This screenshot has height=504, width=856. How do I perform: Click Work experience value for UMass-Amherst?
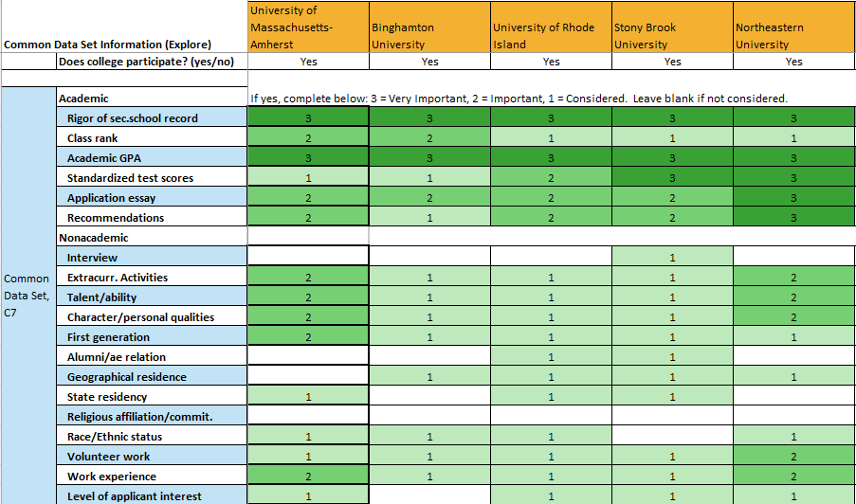point(308,477)
